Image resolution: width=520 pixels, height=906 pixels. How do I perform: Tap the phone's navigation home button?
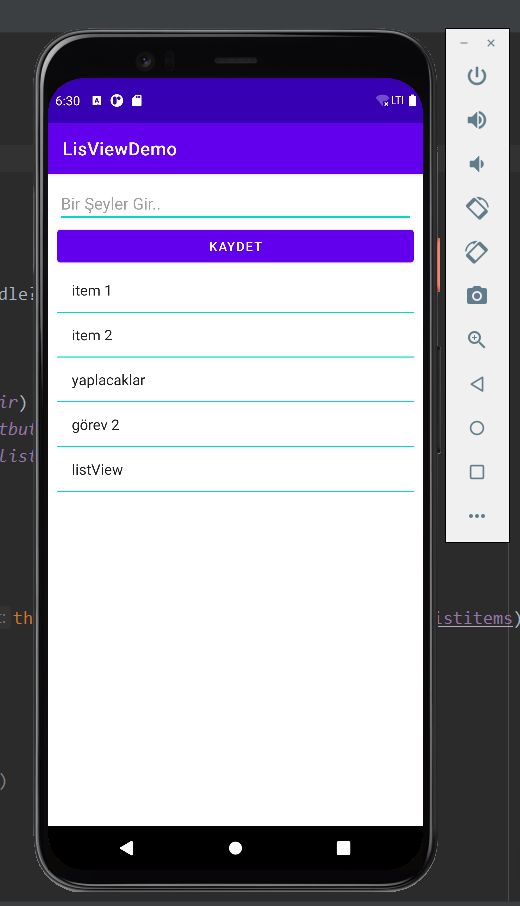point(235,848)
